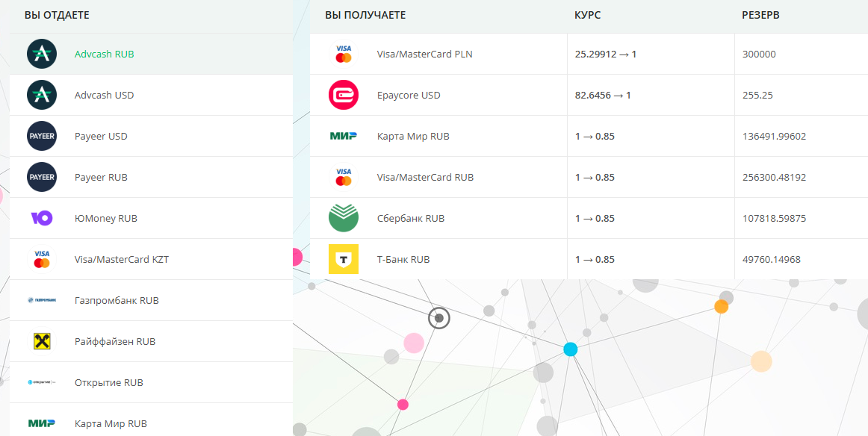Image resolution: width=868 pixels, height=436 pixels.
Task: Click the reserve value 49760.14968
Action: coord(771,259)
